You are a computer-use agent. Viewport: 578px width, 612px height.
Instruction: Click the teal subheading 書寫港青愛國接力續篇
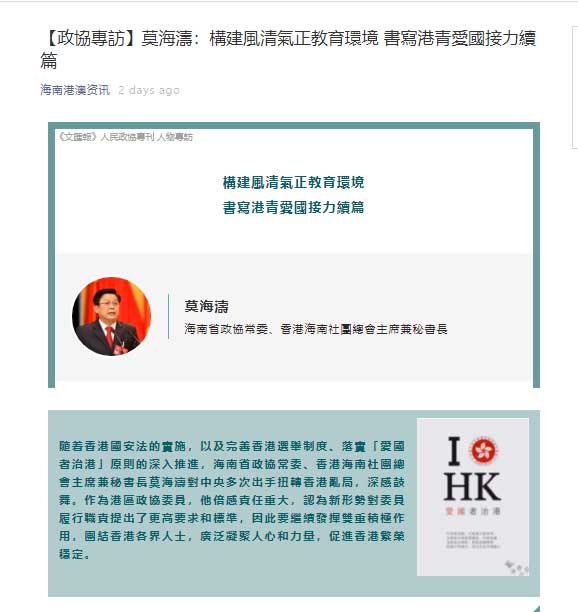click(x=293, y=207)
